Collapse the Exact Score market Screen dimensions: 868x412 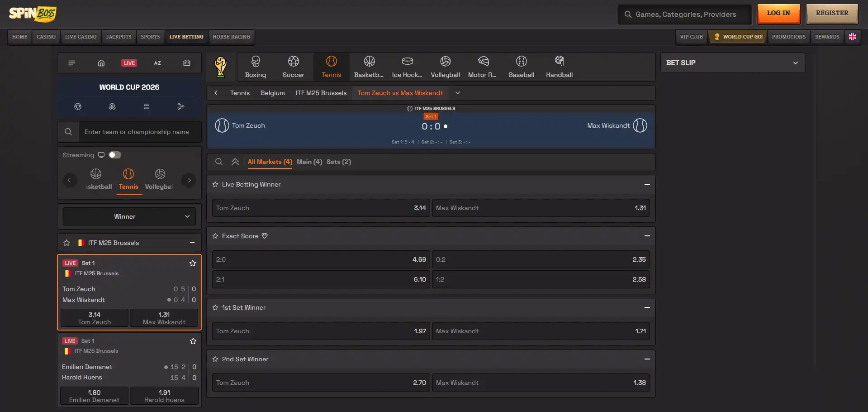[x=647, y=236]
